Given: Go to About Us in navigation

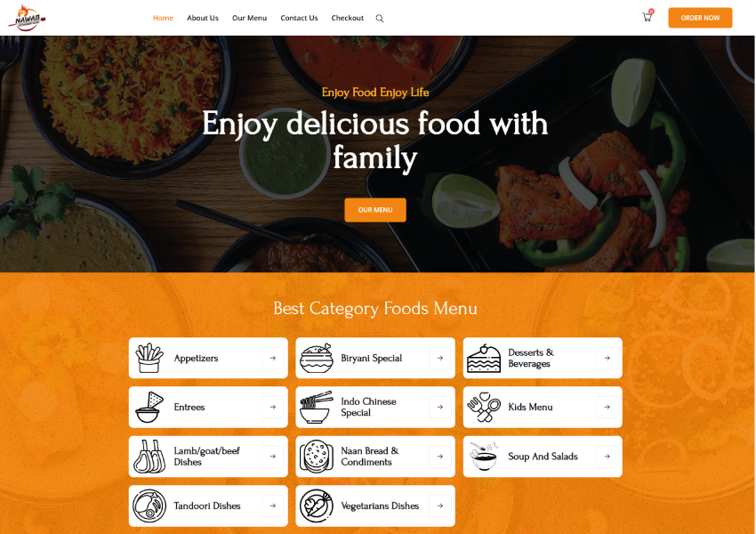Looking at the screenshot, I should click(x=203, y=18).
